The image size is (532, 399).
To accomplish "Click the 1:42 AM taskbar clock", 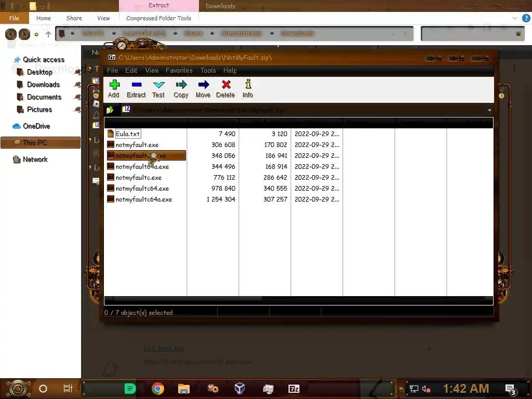I will pyautogui.click(x=466, y=389).
